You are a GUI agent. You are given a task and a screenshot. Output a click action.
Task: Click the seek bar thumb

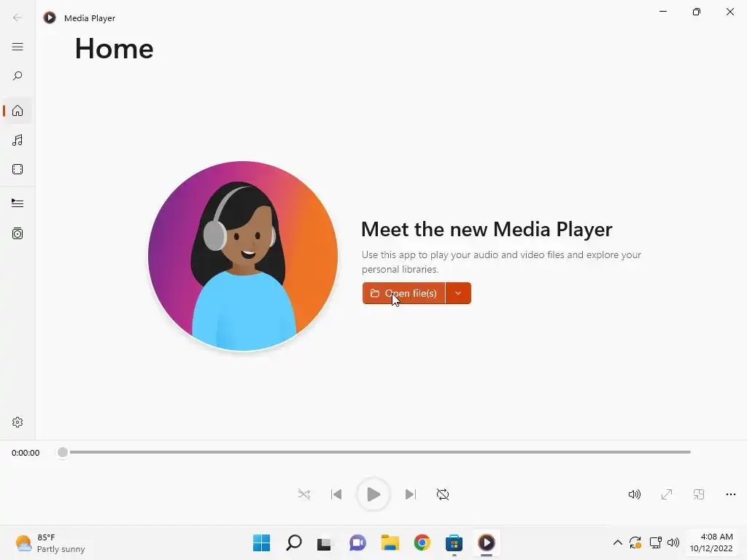coord(63,452)
